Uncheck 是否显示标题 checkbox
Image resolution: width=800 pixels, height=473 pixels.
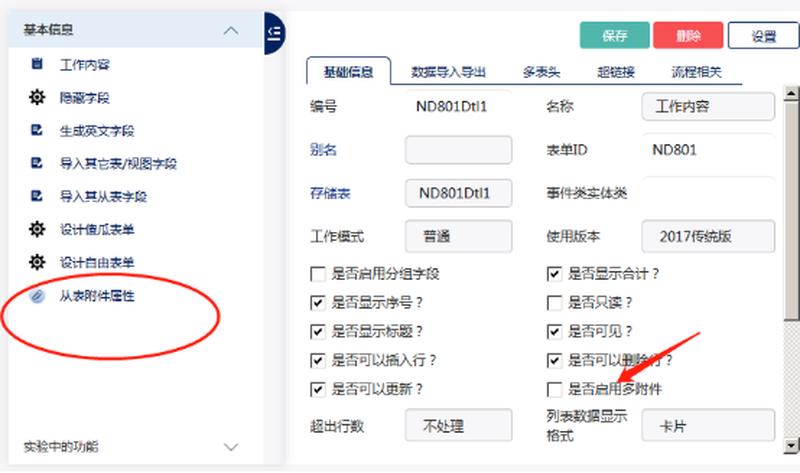point(318,332)
